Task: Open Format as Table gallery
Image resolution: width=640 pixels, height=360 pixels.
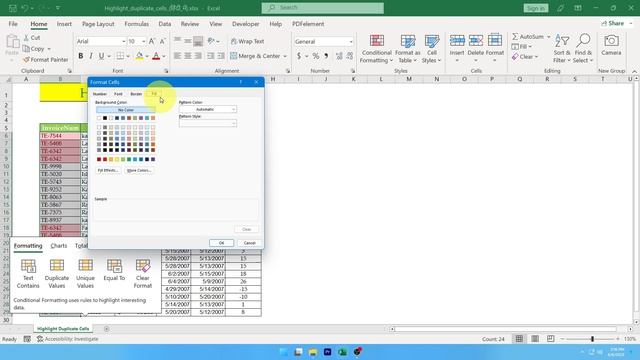Action: tap(407, 49)
